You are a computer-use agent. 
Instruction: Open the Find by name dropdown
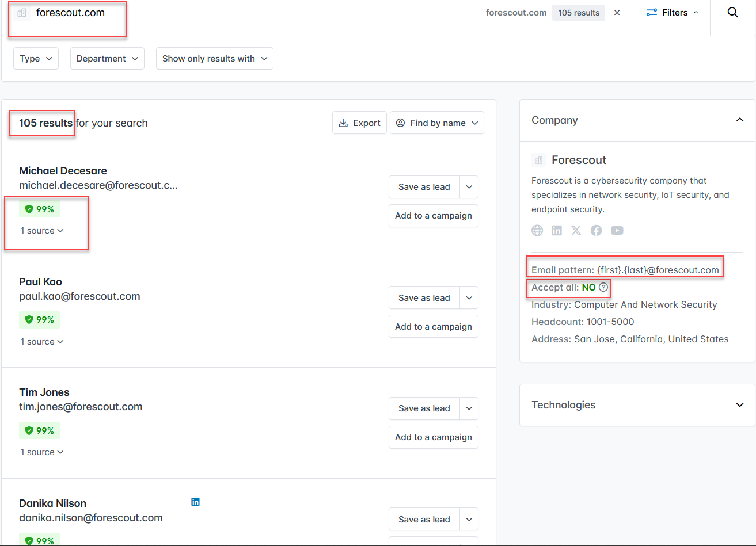[437, 123]
